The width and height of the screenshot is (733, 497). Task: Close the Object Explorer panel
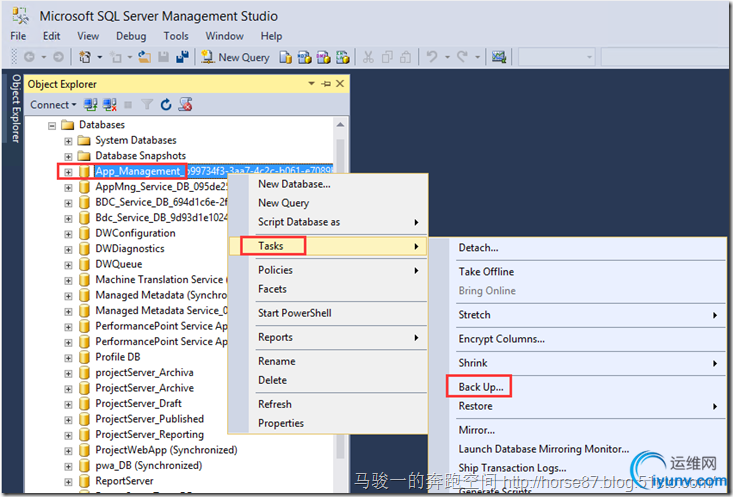(x=340, y=84)
